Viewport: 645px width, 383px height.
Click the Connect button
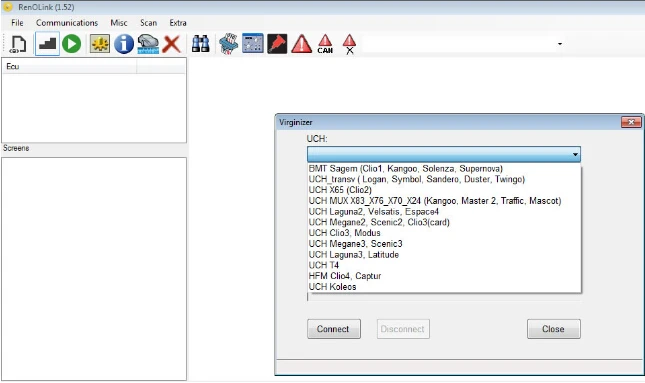[334, 329]
